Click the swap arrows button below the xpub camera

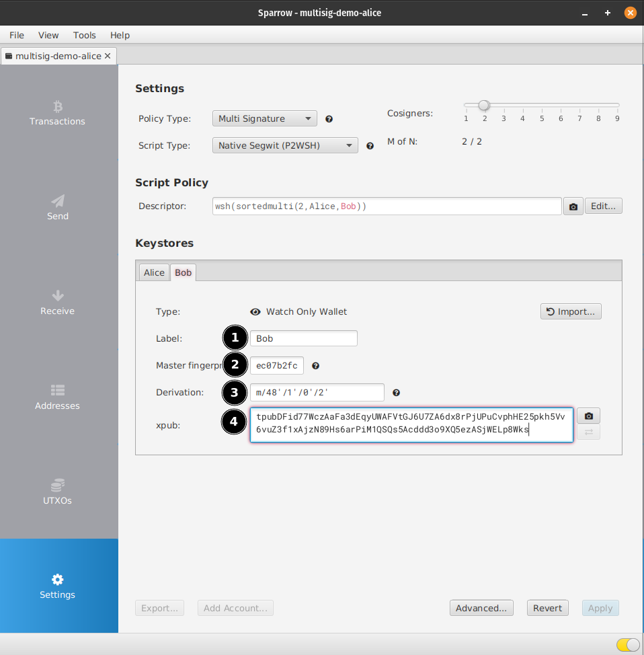tap(588, 432)
